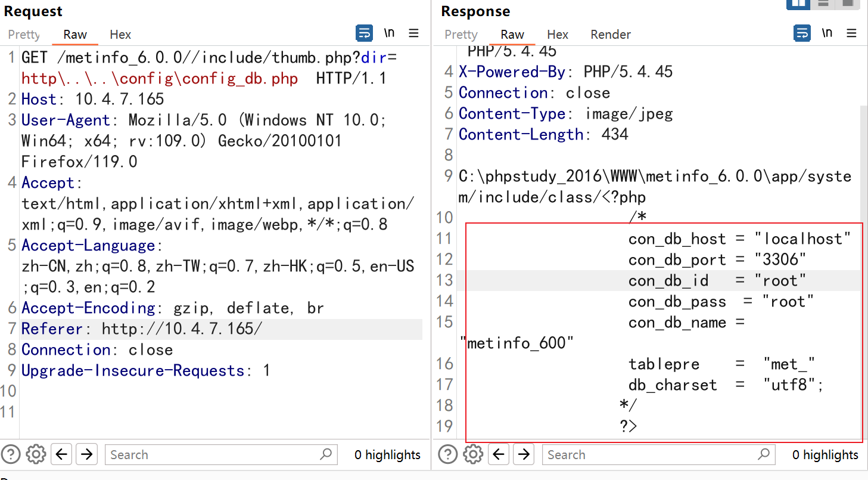Click the con_db_port = "3306" line
Screen dimensions: 868x480
tap(717, 260)
